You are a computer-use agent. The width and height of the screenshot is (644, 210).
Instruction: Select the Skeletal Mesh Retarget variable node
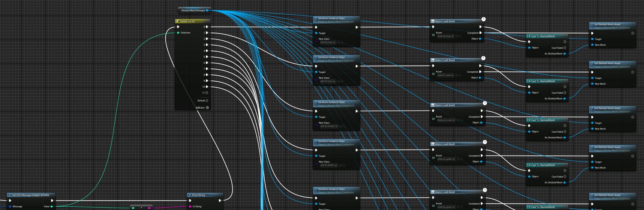click(193, 10)
